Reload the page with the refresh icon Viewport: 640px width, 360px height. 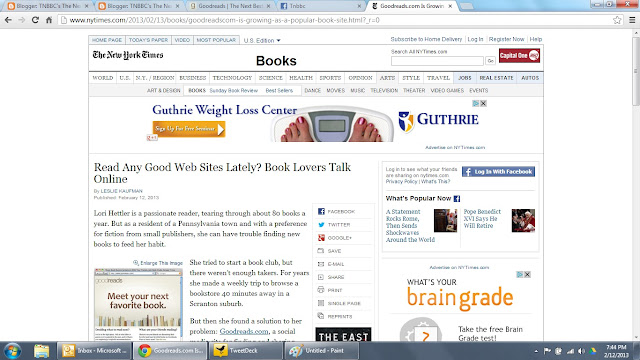click(x=35, y=20)
